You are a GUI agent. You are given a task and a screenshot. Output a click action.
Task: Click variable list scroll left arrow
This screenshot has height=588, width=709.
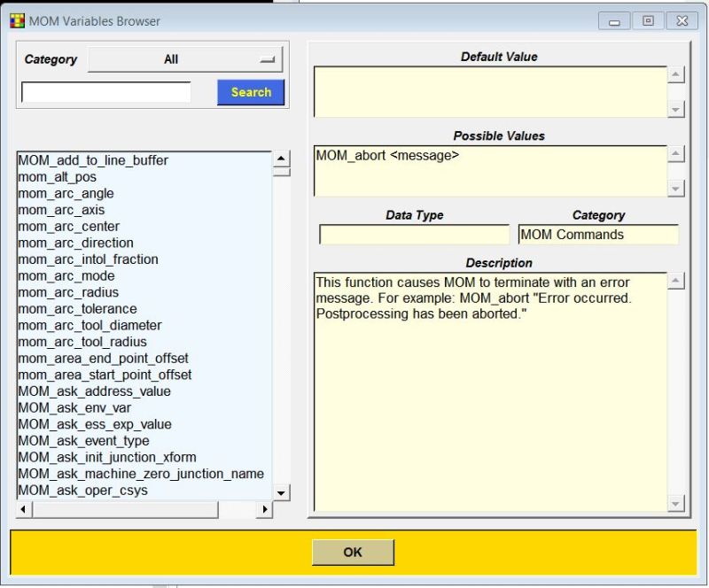coord(24,509)
